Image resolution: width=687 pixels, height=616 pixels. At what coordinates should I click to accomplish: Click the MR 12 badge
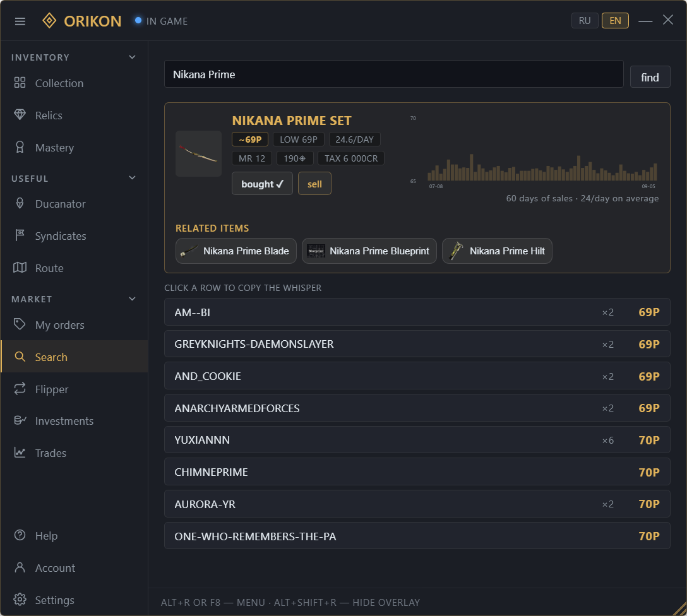pos(252,158)
